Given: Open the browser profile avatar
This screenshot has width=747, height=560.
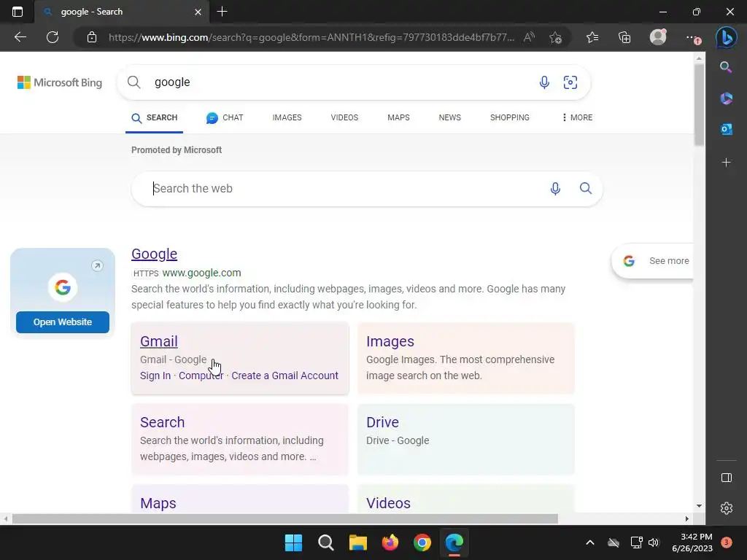Looking at the screenshot, I should [x=658, y=36].
